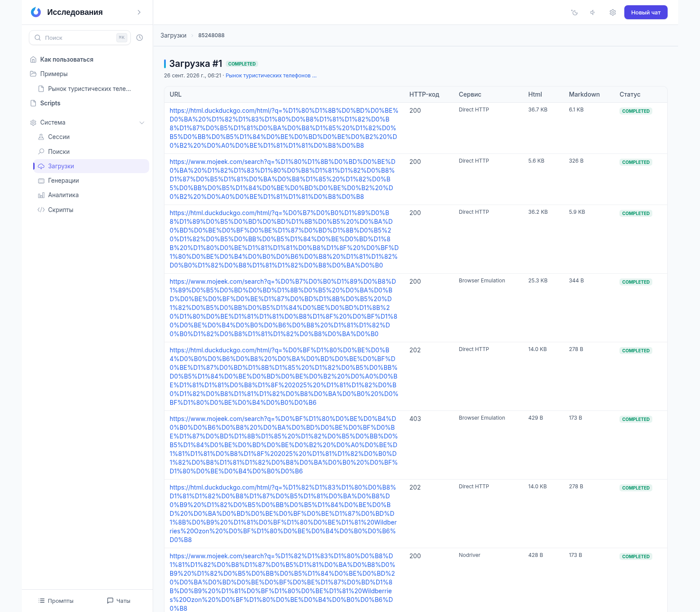700x612 pixels.
Task: Click Nodriver service cell
Action: [469, 555]
